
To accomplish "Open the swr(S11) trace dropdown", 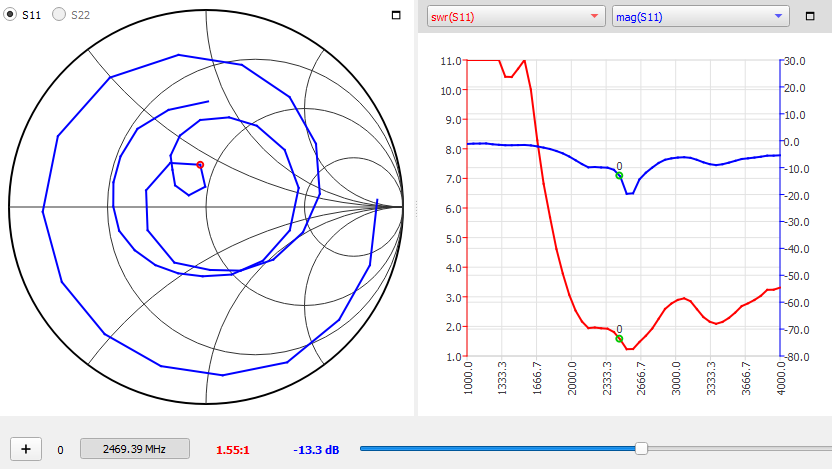I will 516,16.
